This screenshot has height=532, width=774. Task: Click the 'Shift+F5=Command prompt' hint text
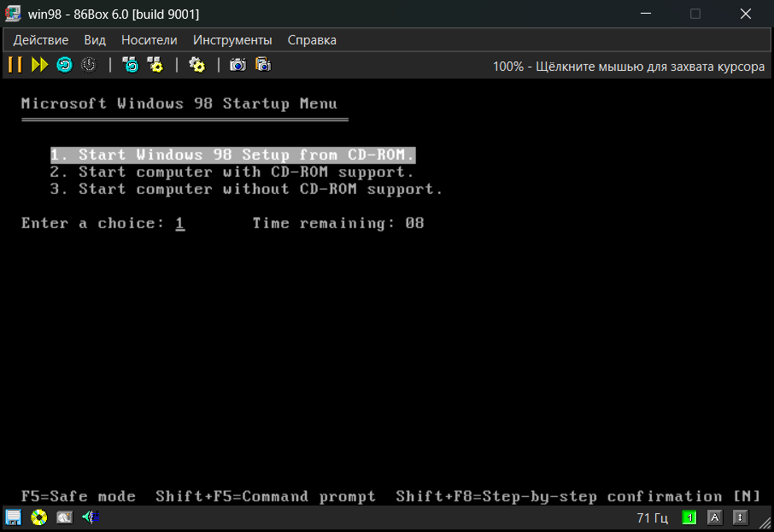click(x=266, y=496)
